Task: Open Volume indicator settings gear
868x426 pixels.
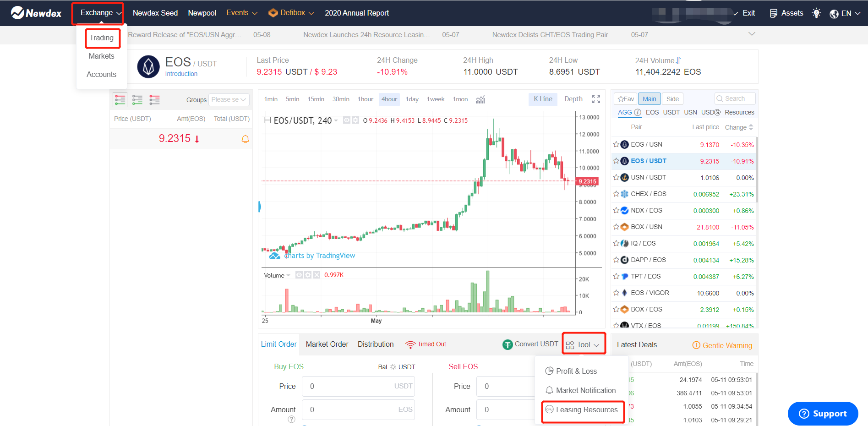Action: (308, 275)
